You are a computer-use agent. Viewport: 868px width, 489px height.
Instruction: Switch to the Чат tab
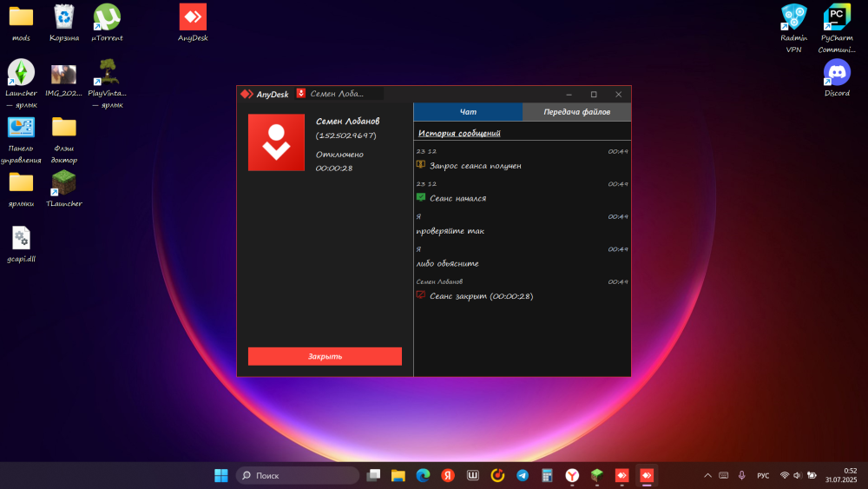[x=468, y=112]
